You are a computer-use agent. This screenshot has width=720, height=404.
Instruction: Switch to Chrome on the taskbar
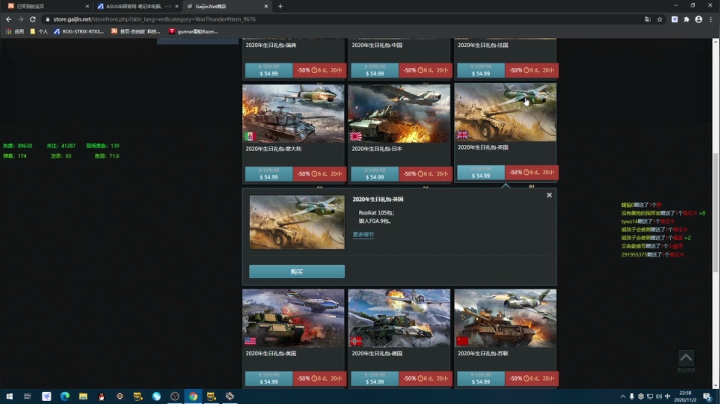193,396
